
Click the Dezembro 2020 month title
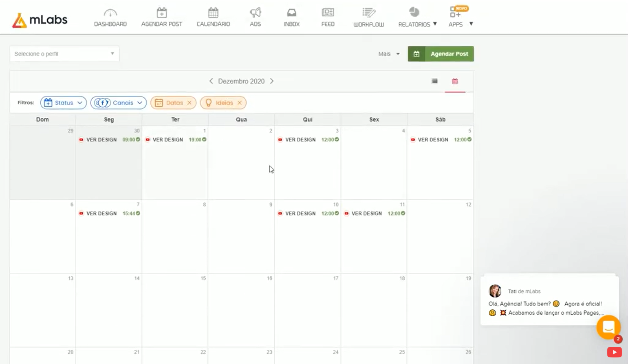(x=241, y=81)
